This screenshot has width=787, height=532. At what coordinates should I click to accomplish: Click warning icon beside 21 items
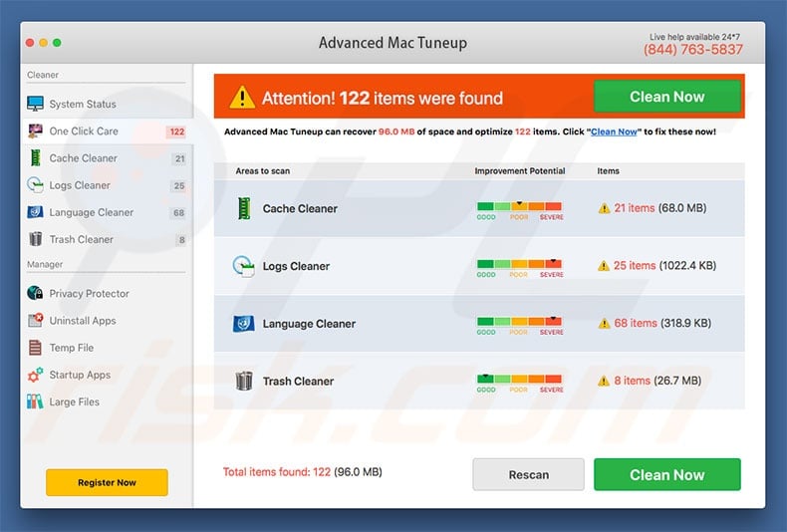coord(604,208)
